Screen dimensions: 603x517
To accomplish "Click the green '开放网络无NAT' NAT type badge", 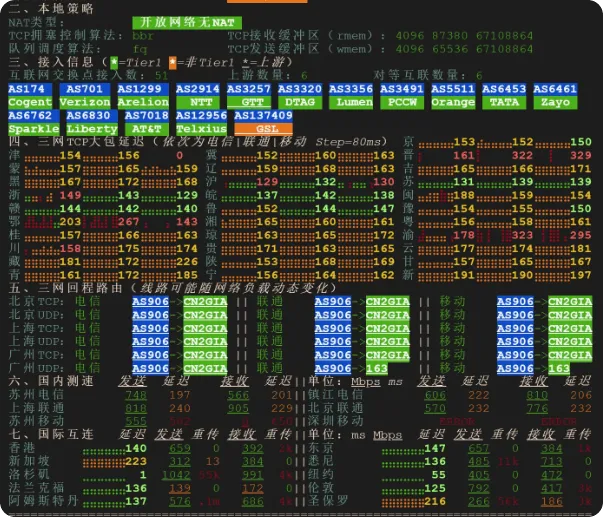I will click(x=187, y=23).
